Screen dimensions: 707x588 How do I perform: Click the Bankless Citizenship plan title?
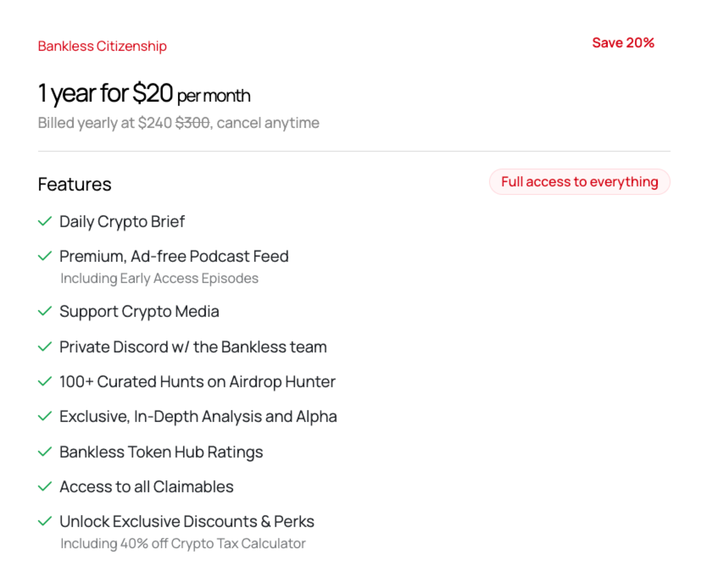102,46
